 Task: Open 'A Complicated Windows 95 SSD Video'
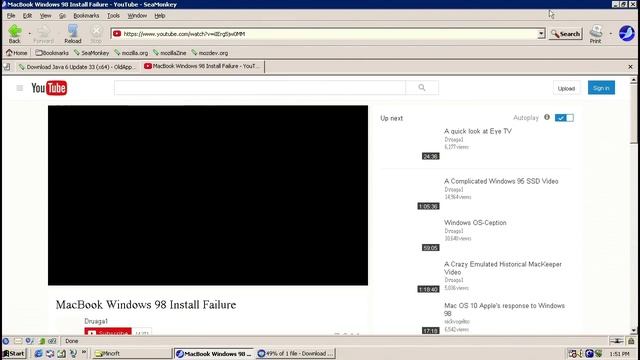coord(501,181)
